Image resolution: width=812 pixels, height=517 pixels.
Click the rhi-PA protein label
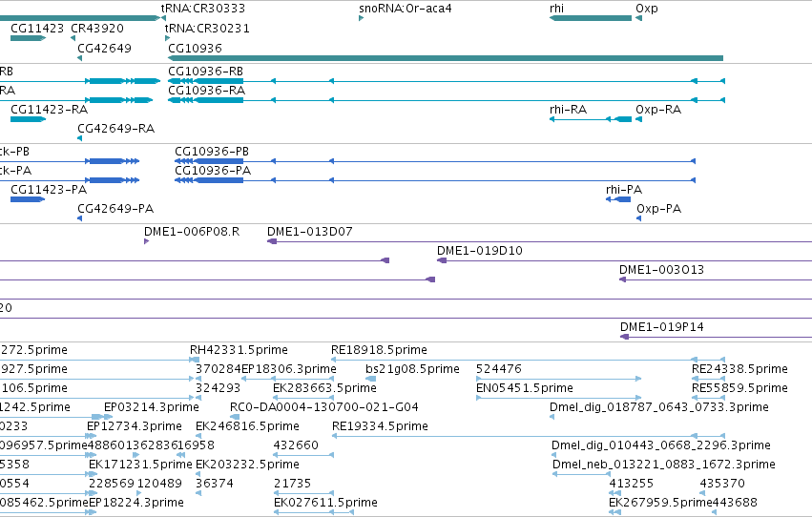624,190
